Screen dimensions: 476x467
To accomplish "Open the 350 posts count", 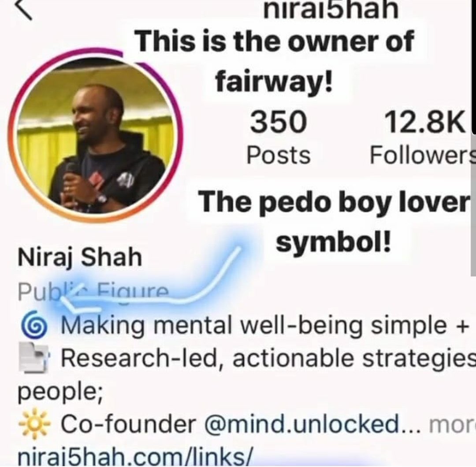I will (x=278, y=122).
